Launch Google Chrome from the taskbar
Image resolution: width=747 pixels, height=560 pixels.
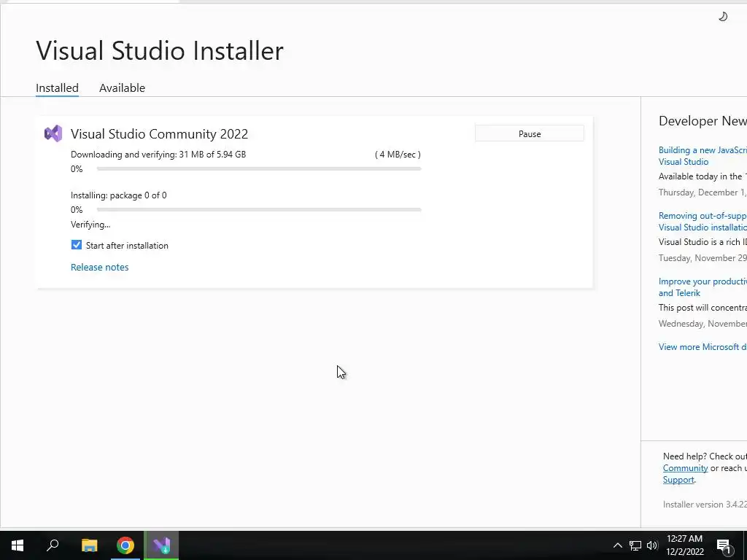125,545
